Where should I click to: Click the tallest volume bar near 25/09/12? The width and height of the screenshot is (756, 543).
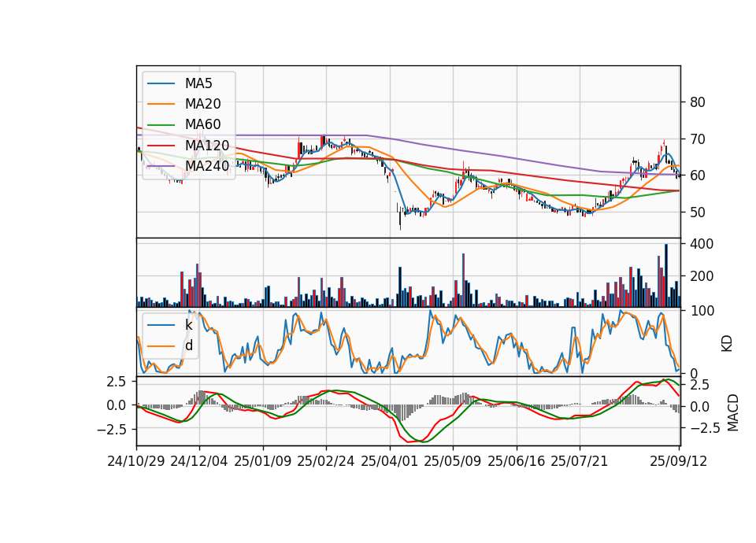click(x=666, y=275)
